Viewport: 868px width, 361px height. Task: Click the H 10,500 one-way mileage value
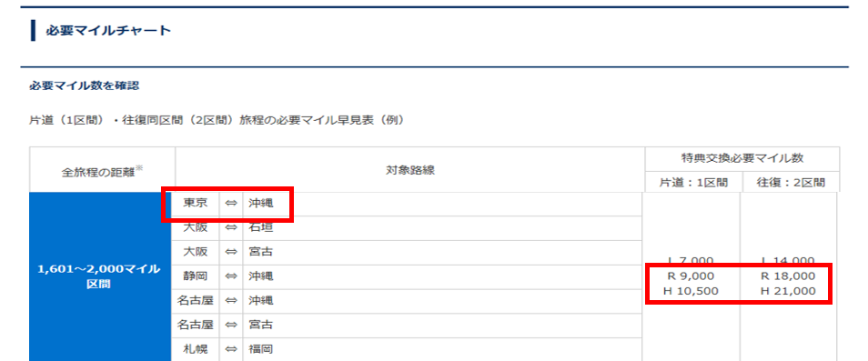[x=691, y=291]
